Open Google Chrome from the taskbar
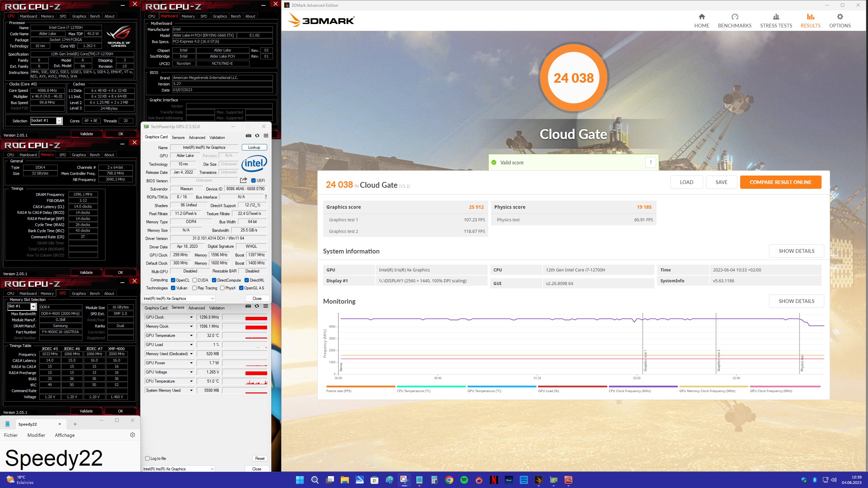The image size is (868, 488). [449, 480]
